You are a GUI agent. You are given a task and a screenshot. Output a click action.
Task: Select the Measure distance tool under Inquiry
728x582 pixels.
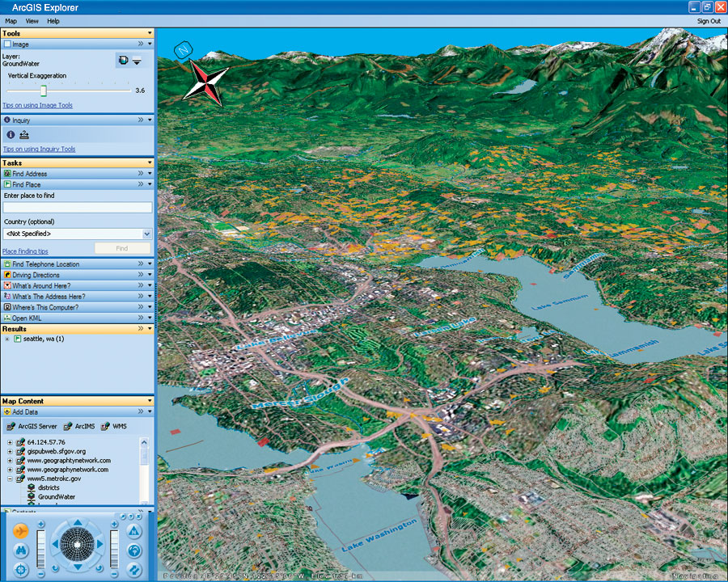click(24, 135)
